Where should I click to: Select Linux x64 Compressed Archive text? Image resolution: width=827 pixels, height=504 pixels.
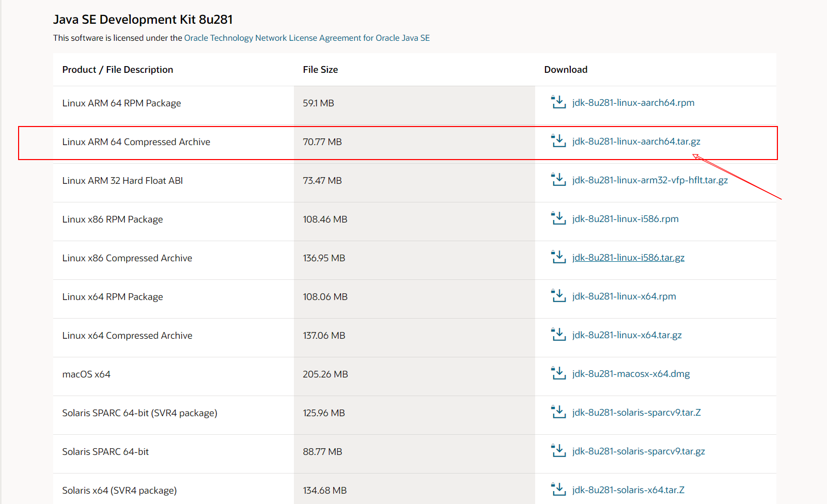pos(127,336)
